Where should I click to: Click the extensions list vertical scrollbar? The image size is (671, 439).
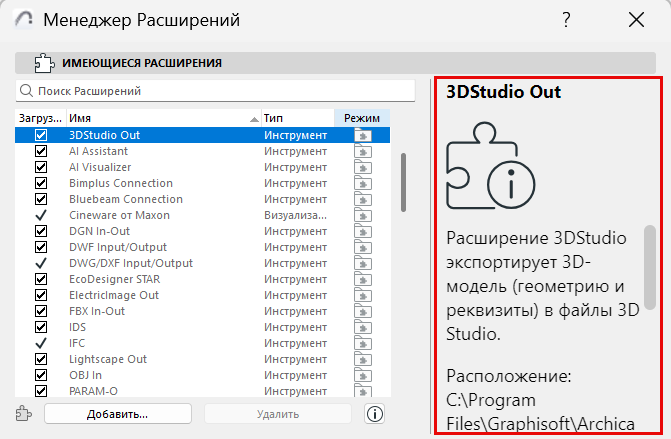403,182
